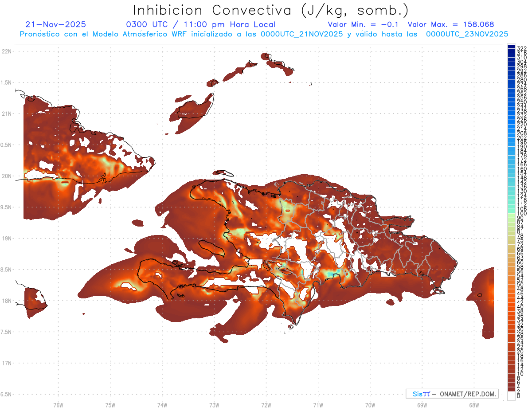Click the '74W' longitude label
The height and width of the screenshot is (411, 532).
click(x=162, y=405)
